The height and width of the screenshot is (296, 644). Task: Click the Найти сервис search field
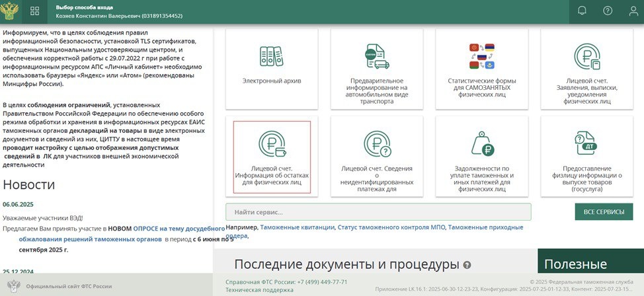378,212
